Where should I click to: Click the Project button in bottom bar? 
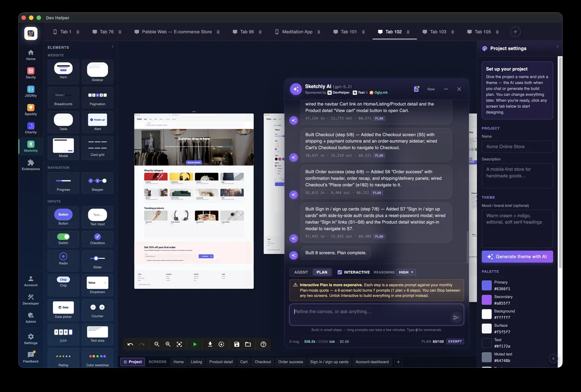133,362
